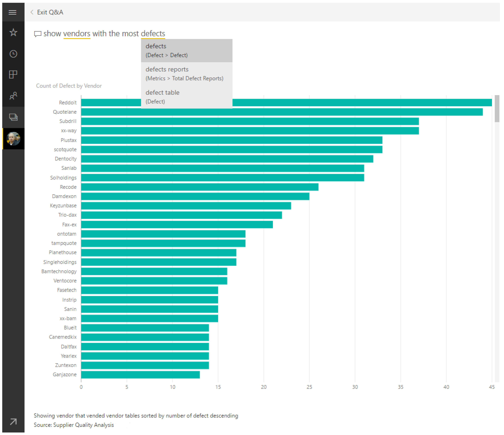
Task: Open the hamburger navigation menu
Action: [x=12, y=12]
